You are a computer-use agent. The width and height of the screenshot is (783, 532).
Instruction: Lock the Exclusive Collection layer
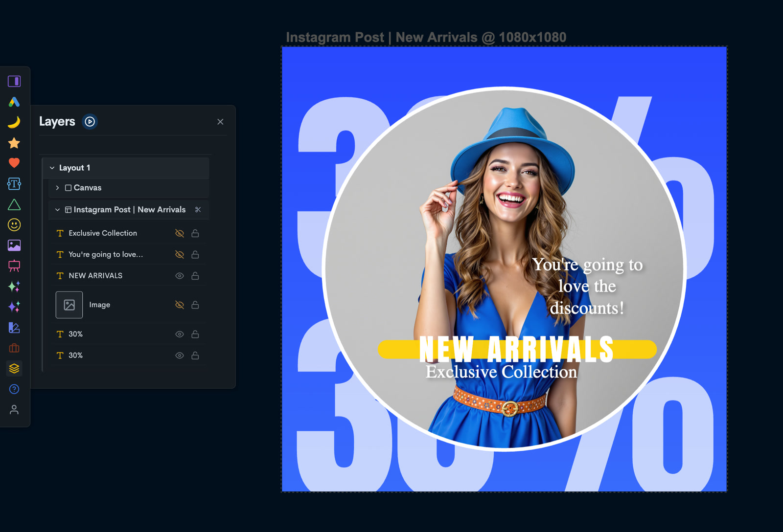pos(195,233)
